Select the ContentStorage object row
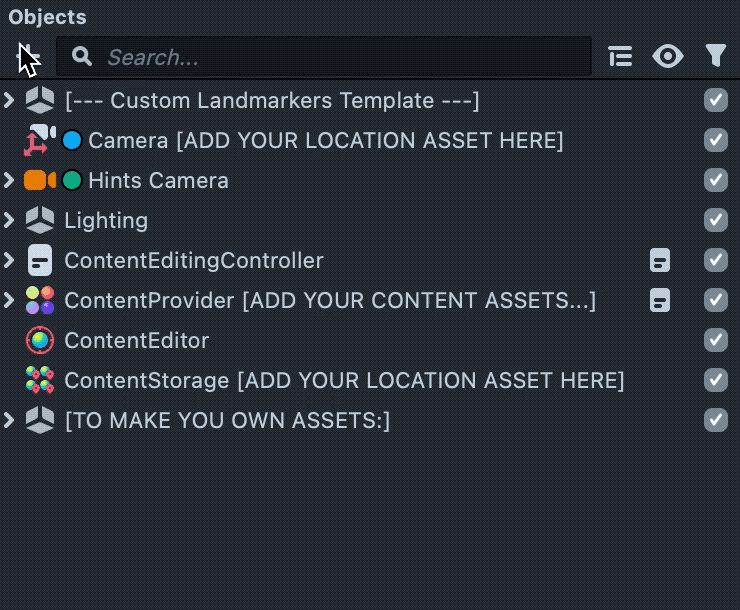 click(x=343, y=381)
